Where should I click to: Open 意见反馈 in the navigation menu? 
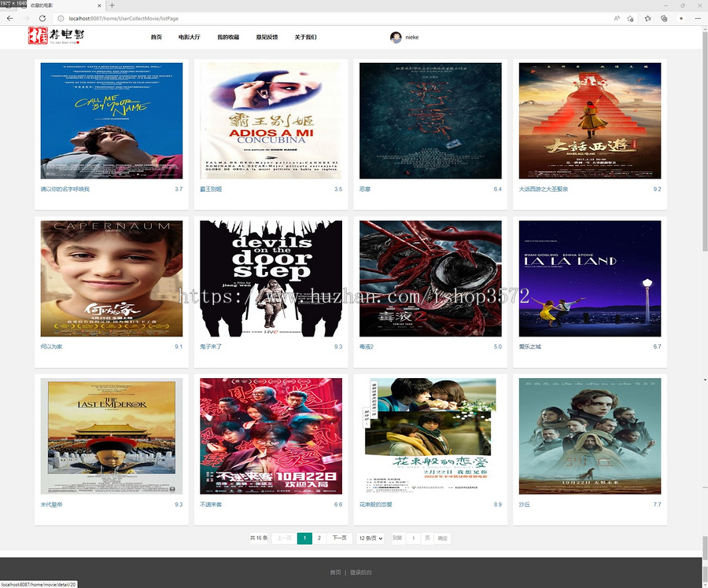tap(267, 37)
